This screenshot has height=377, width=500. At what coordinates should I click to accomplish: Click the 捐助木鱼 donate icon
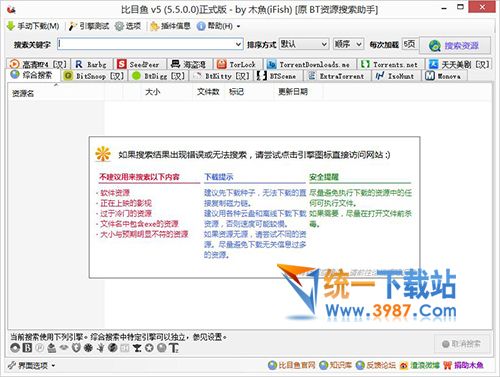(x=447, y=365)
